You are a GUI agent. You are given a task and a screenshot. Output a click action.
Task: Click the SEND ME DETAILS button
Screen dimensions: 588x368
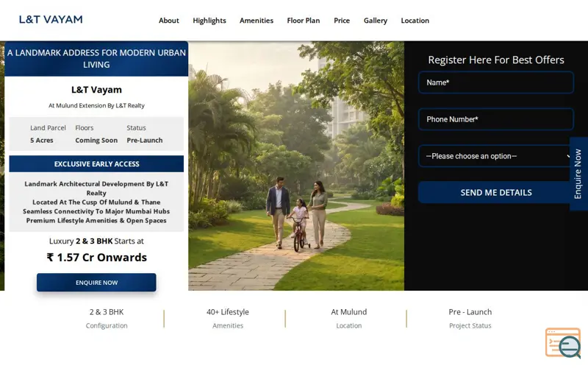click(495, 193)
